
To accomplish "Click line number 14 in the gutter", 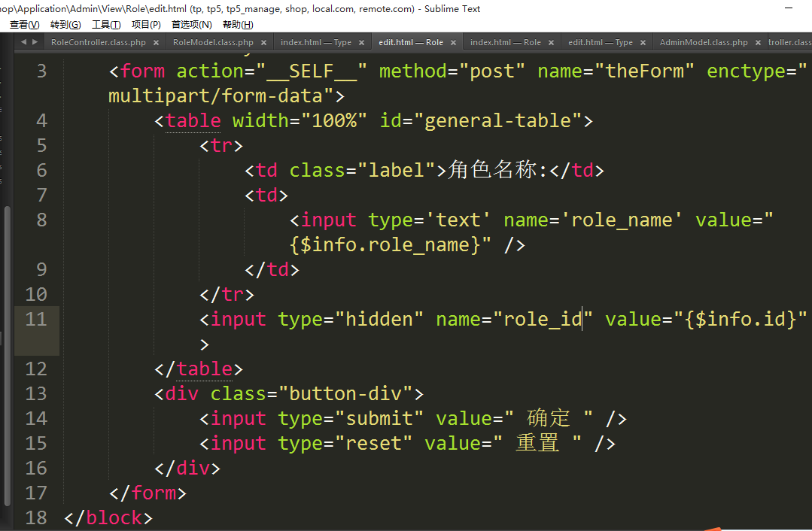I will pyautogui.click(x=36, y=419).
